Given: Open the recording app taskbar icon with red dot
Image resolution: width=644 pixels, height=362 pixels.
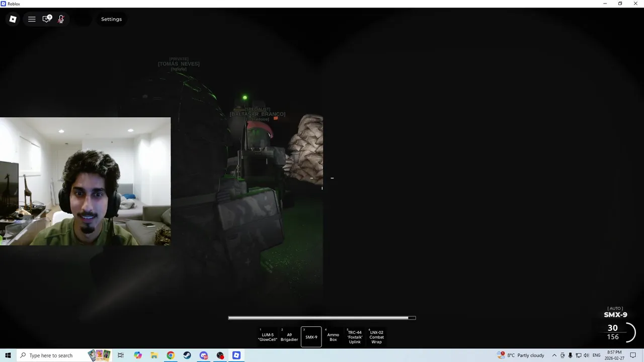Looking at the screenshot, I should point(220,355).
